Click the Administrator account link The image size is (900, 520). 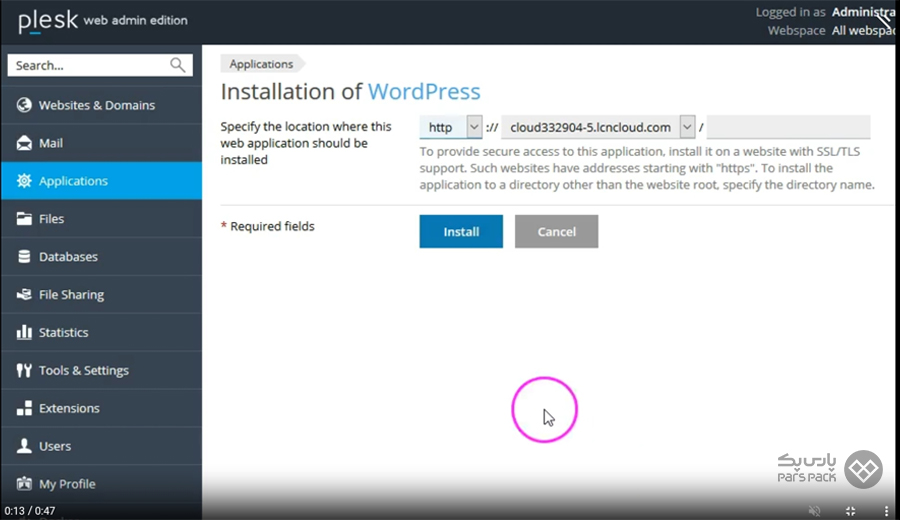(864, 12)
